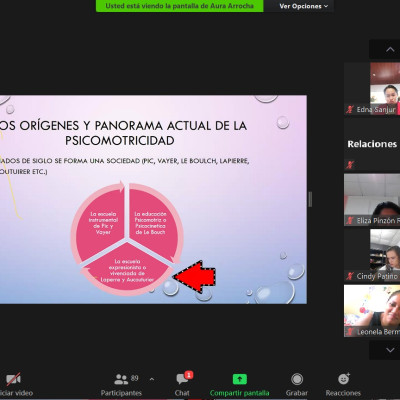Expand the caret next to Participantes
The width and height of the screenshot is (400, 400).
[x=152, y=379]
